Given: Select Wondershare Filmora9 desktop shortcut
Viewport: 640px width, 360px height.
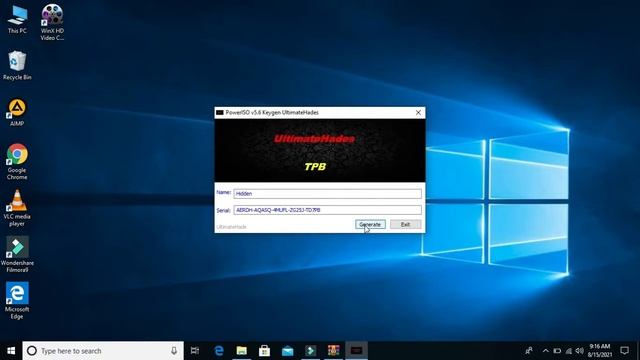Looking at the screenshot, I should pyautogui.click(x=17, y=254).
